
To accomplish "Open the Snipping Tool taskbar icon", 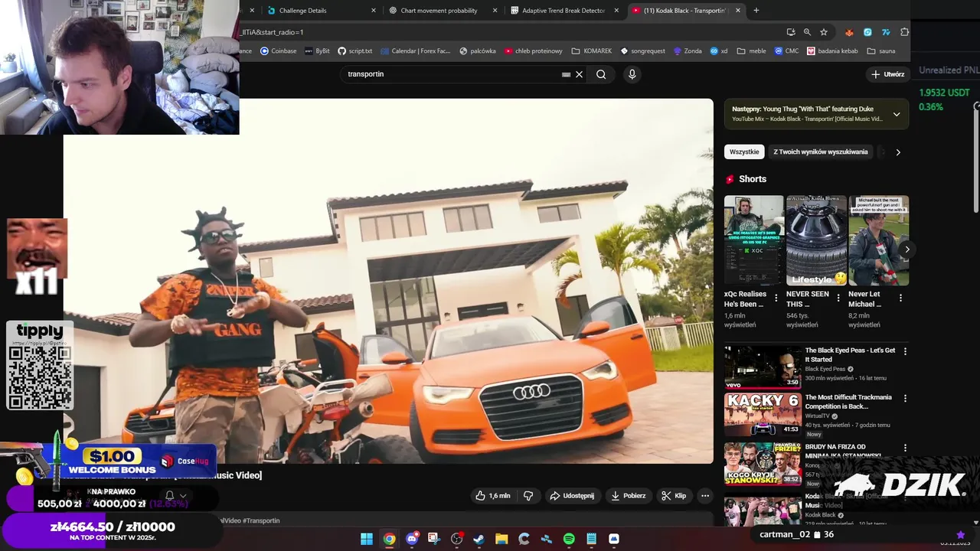I will [x=434, y=539].
